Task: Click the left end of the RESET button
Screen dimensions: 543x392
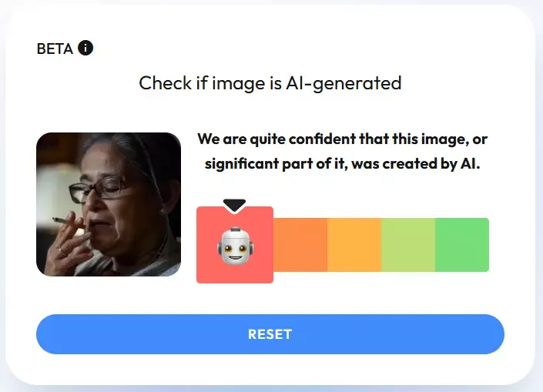Action: [52, 334]
